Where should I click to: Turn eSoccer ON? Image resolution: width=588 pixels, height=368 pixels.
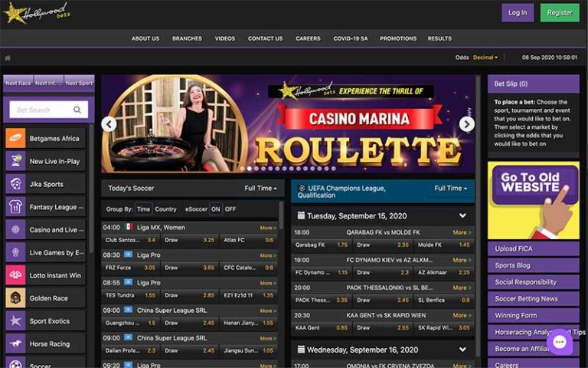point(216,209)
